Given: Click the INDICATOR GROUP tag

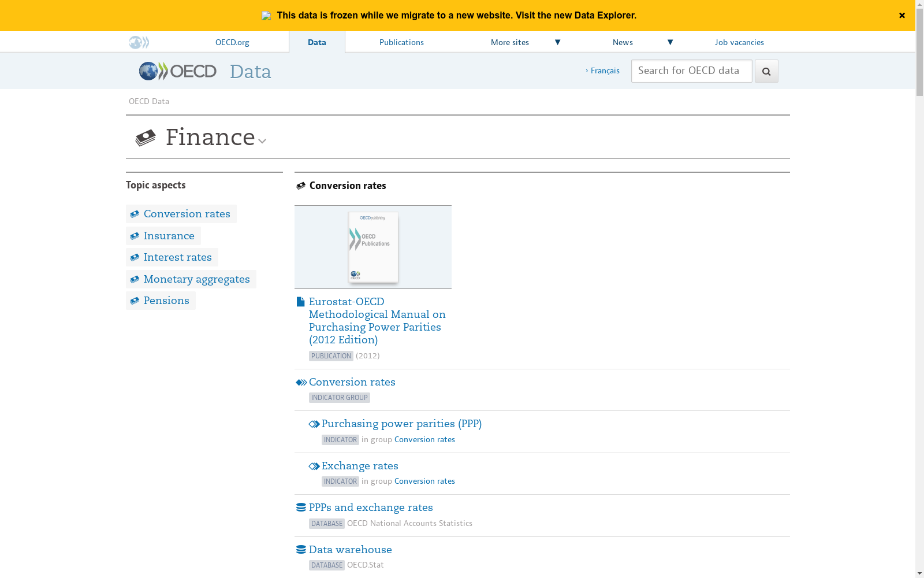Looking at the screenshot, I should click(x=340, y=398).
